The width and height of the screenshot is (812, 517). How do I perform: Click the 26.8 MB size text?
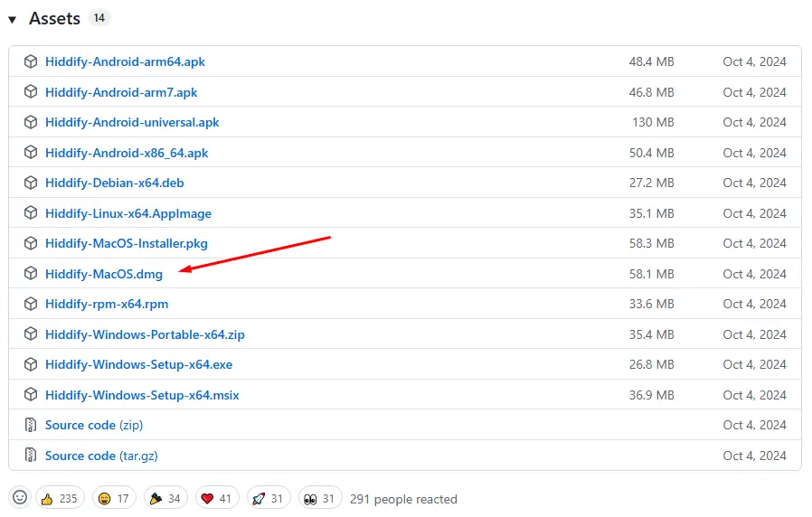(651, 364)
